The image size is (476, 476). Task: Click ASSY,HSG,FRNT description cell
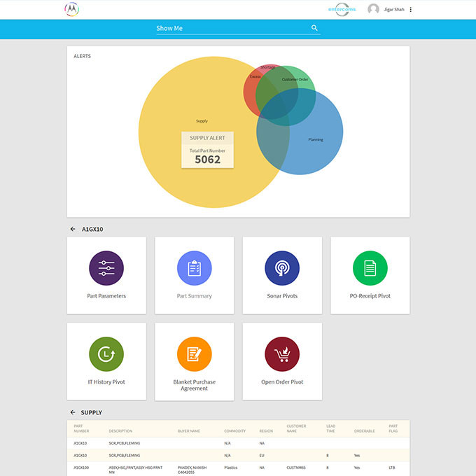pos(136,470)
